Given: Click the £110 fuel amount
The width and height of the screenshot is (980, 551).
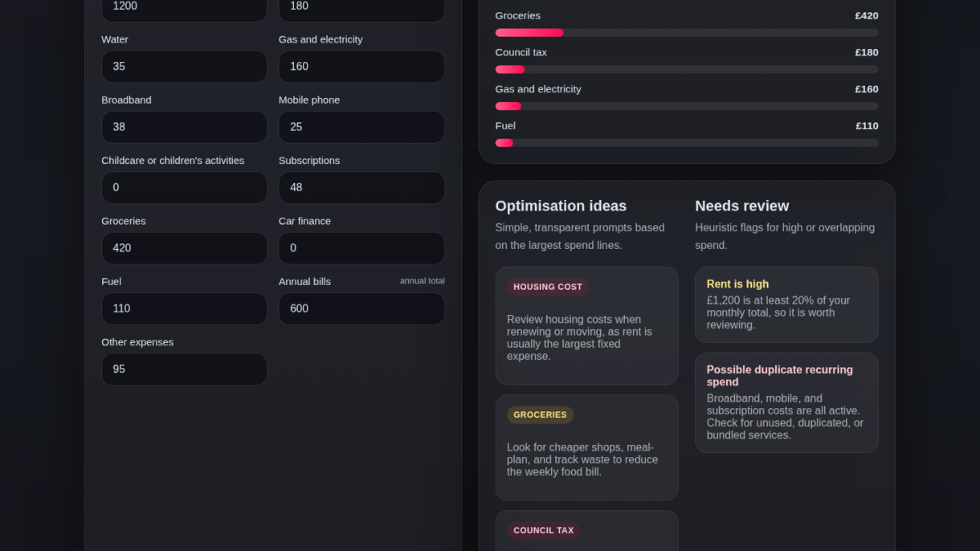Looking at the screenshot, I should [867, 126].
